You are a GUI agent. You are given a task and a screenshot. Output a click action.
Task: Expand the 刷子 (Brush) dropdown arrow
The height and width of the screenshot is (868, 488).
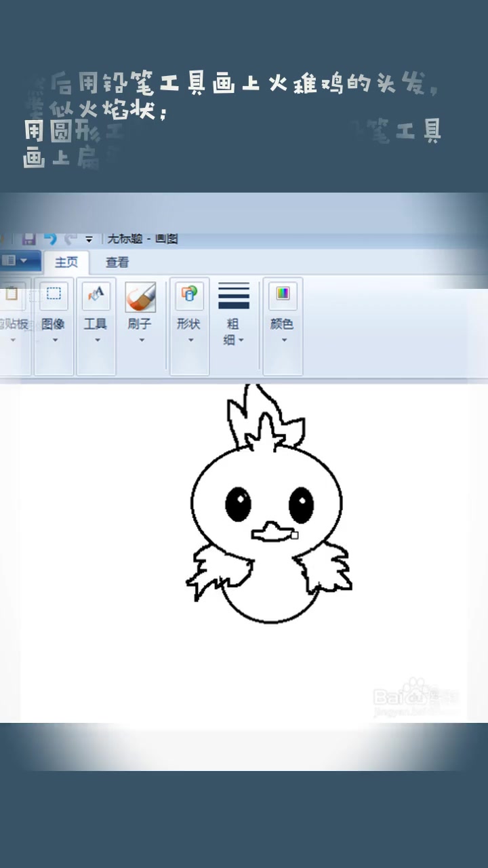(x=142, y=340)
